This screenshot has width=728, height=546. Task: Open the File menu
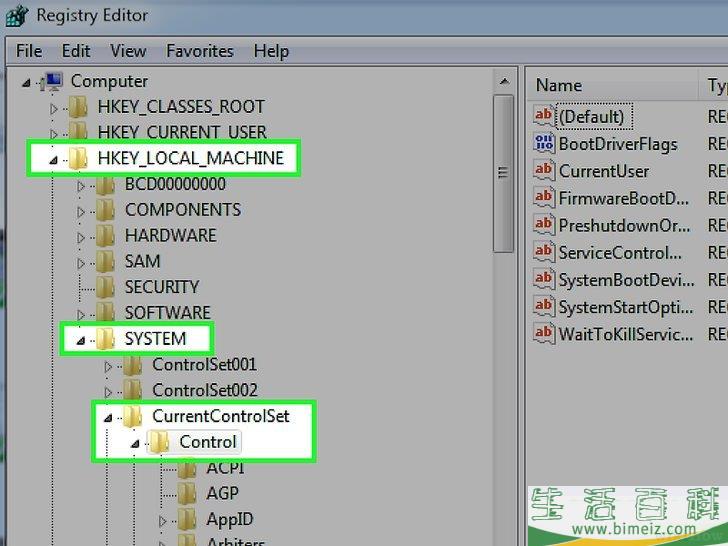pyautogui.click(x=29, y=51)
